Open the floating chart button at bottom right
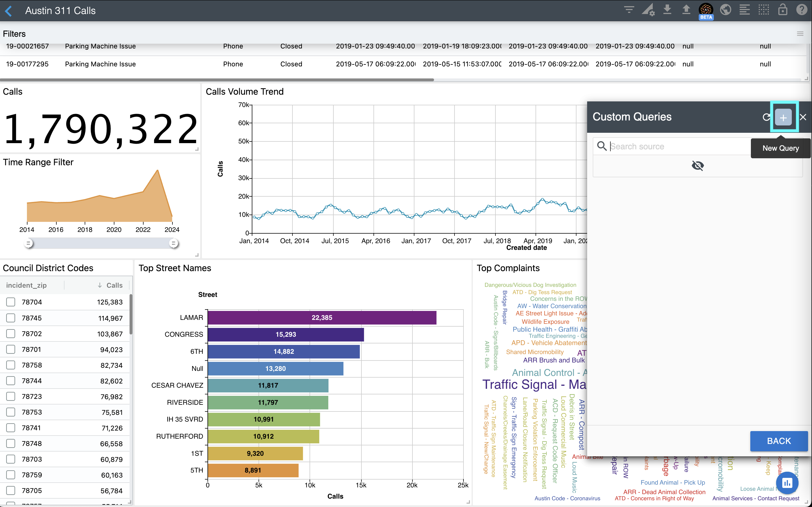 tap(787, 483)
